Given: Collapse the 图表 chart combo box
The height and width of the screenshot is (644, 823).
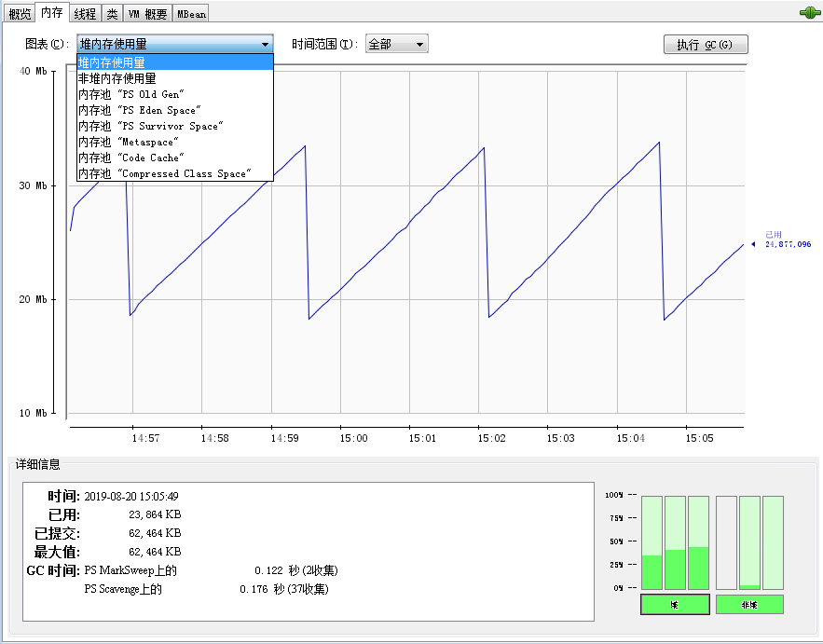Looking at the screenshot, I should coord(175,44).
